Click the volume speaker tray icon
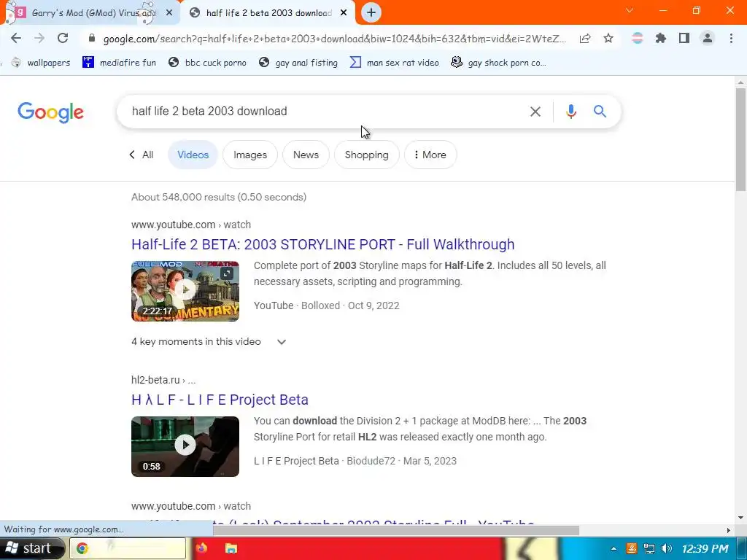The image size is (747, 560). [x=667, y=548]
